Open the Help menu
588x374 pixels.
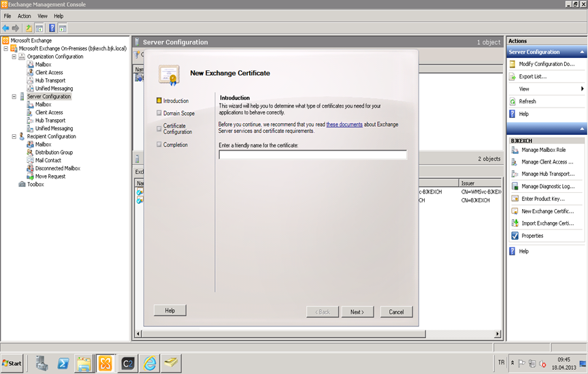tap(59, 16)
